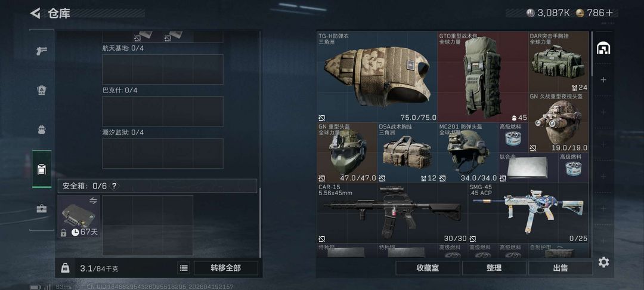Click the 整理 sort button
The image size is (644, 290).
[494, 268]
